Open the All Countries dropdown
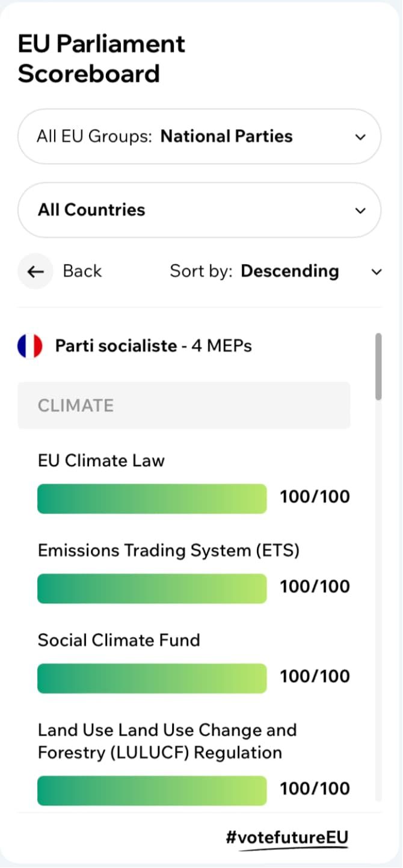The height and width of the screenshot is (868, 403). [200, 210]
